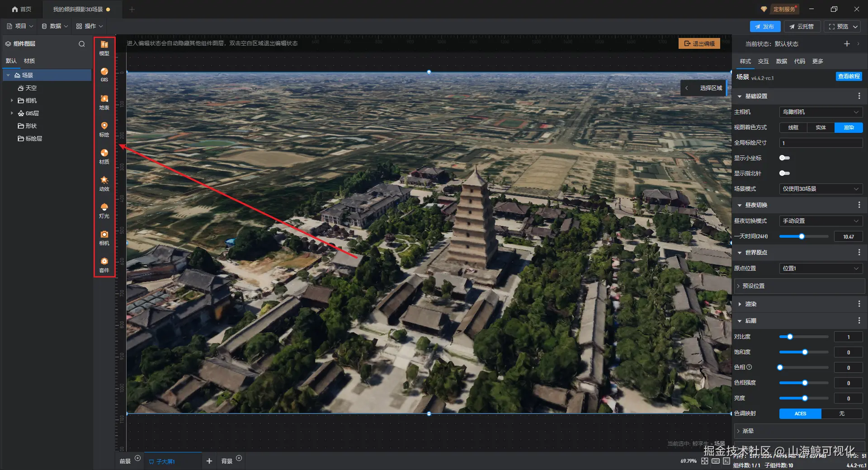Click 全局标绘尺寸 input field

pyautogui.click(x=821, y=143)
